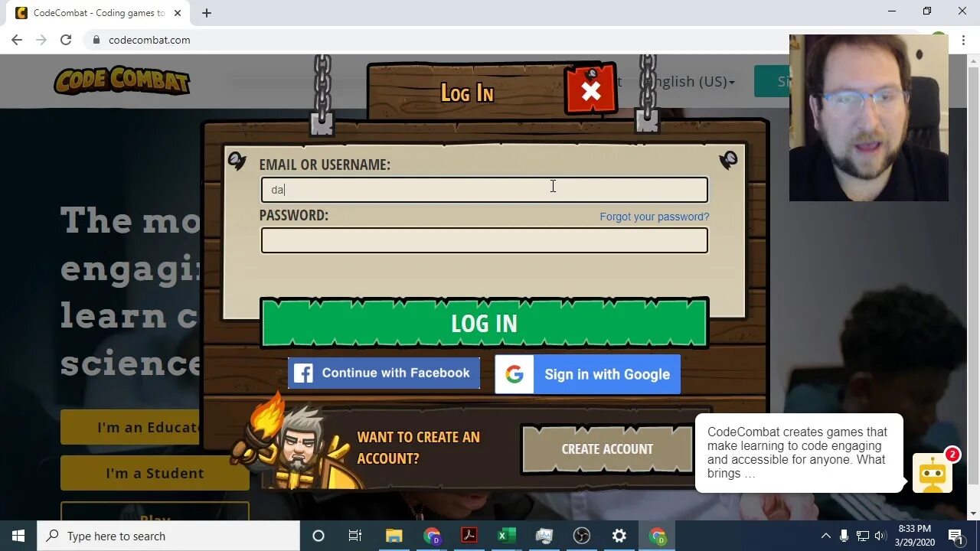Open File Explorer from taskbar
The width and height of the screenshot is (980, 551).
coord(394,536)
